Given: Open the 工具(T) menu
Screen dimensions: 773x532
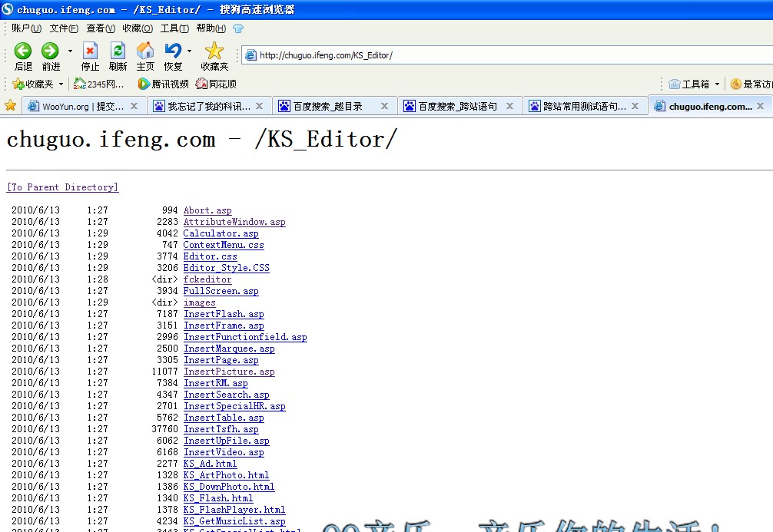Looking at the screenshot, I should pos(174,28).
